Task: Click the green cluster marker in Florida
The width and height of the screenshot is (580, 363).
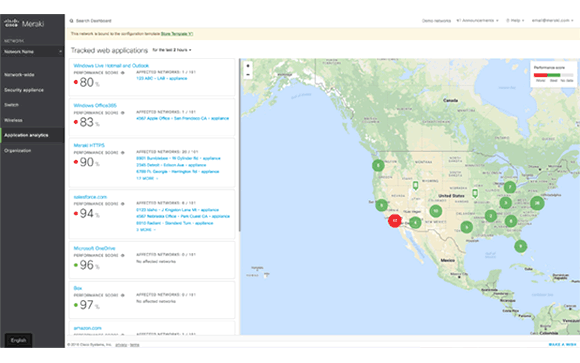Action: click(x=520, y=246)
